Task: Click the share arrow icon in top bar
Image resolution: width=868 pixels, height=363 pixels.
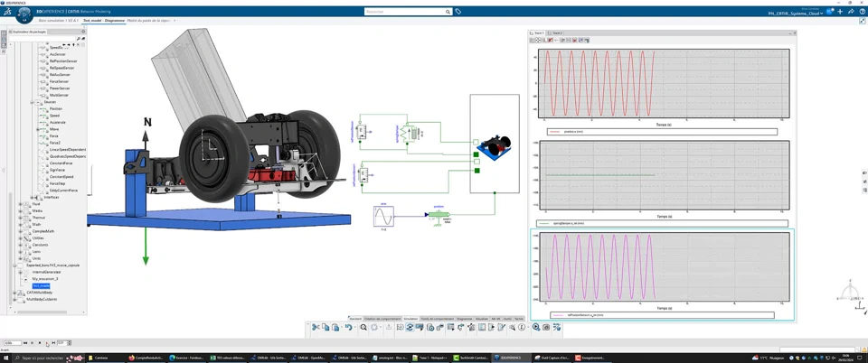Action: click(851, 12)
